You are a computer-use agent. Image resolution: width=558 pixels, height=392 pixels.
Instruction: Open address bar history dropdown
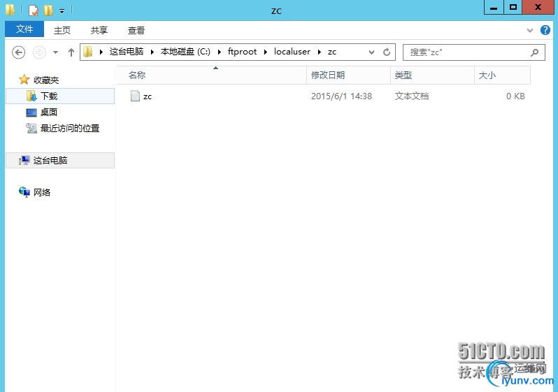[x=371, y=52]
